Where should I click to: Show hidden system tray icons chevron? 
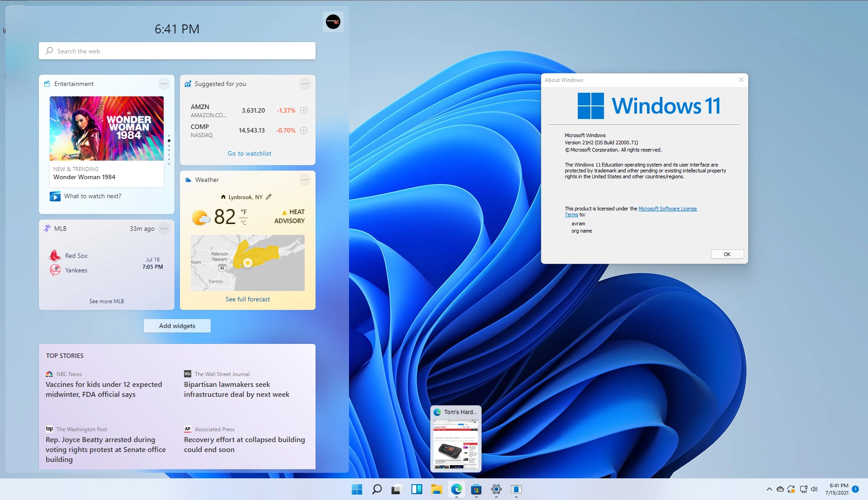tap(769, 489)
